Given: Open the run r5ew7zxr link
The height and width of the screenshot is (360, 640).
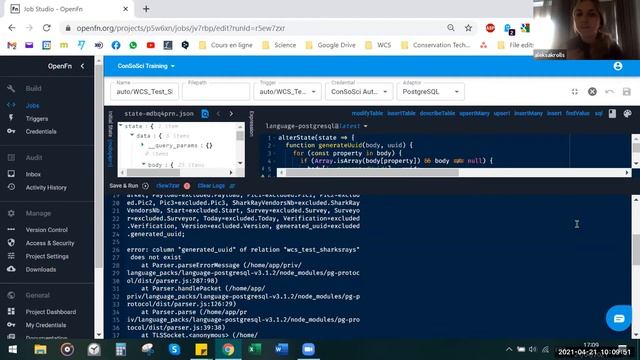Looking at the screenshot, I should pyautogui.click(x=168, y=186).
